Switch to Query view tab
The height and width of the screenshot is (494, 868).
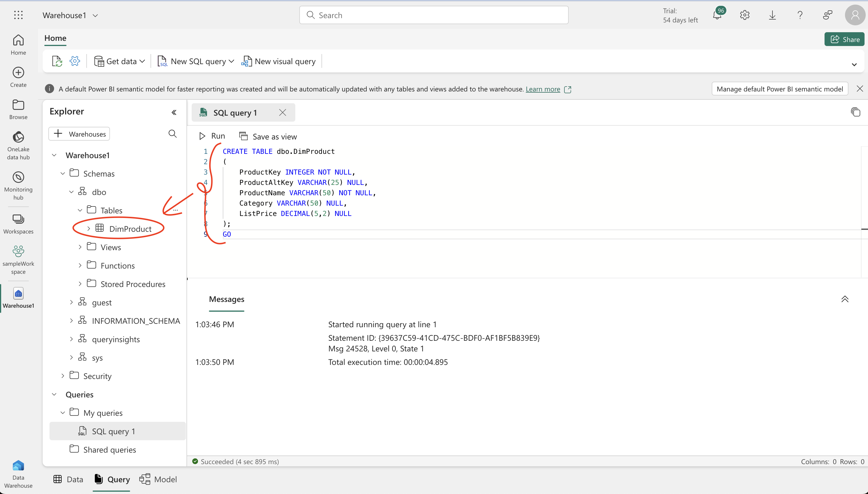pos(112,479)
